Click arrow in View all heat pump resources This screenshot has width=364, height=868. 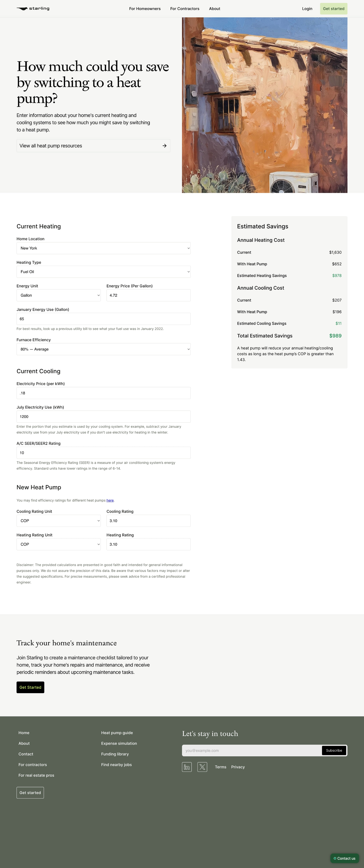[164, 146]
